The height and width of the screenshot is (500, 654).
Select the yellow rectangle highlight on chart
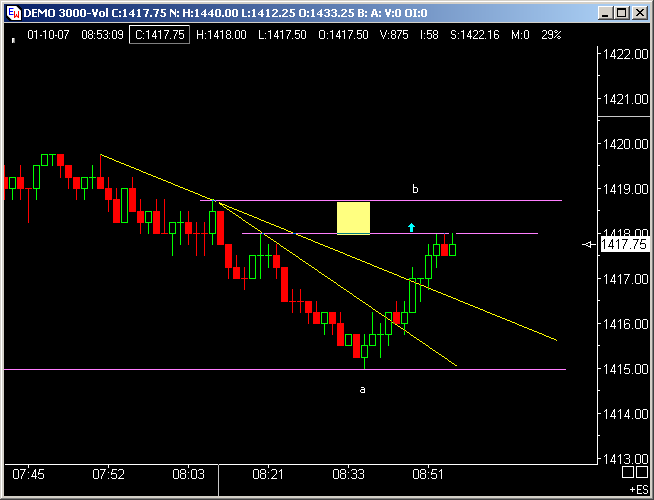[x=353, y=218]
